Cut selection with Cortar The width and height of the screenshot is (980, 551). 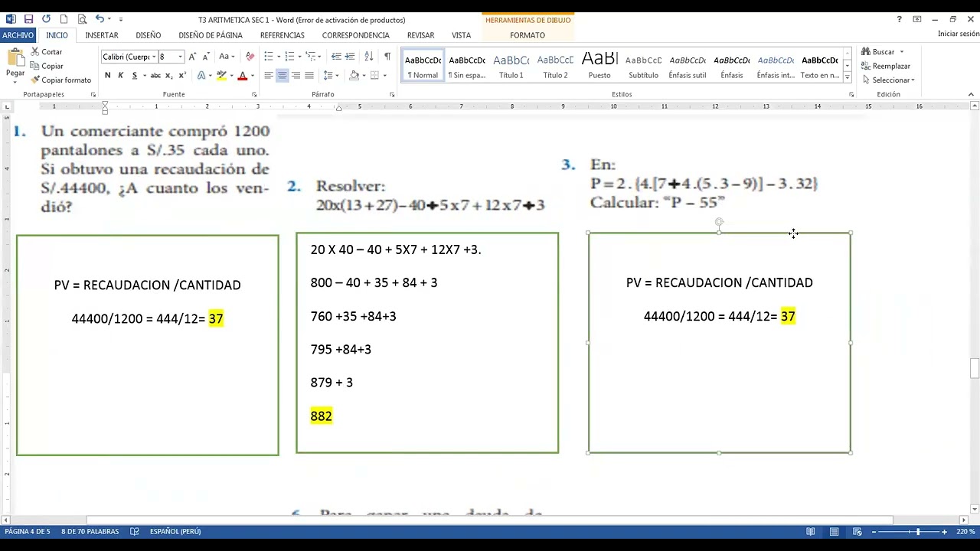tap(47, 52)
